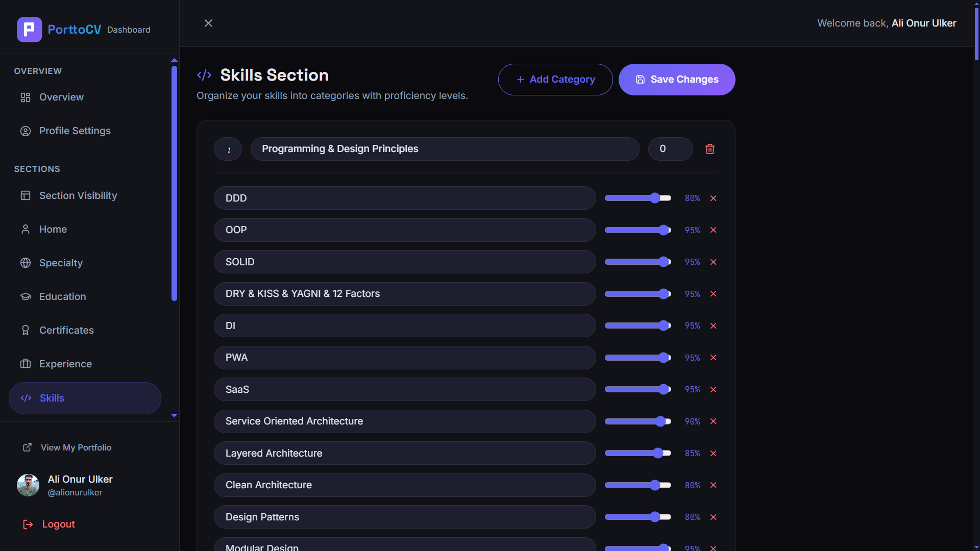The height and width of the screenshot is (551, 980).
Task: Click the sidebar scroll up arrow
Action: 174,60
